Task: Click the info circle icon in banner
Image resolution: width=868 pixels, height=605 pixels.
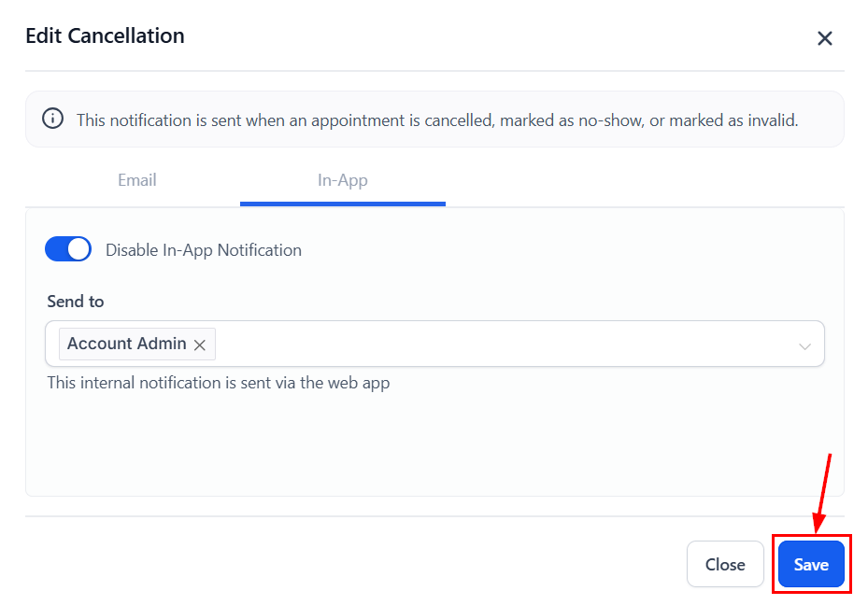Action: (53, 120)
